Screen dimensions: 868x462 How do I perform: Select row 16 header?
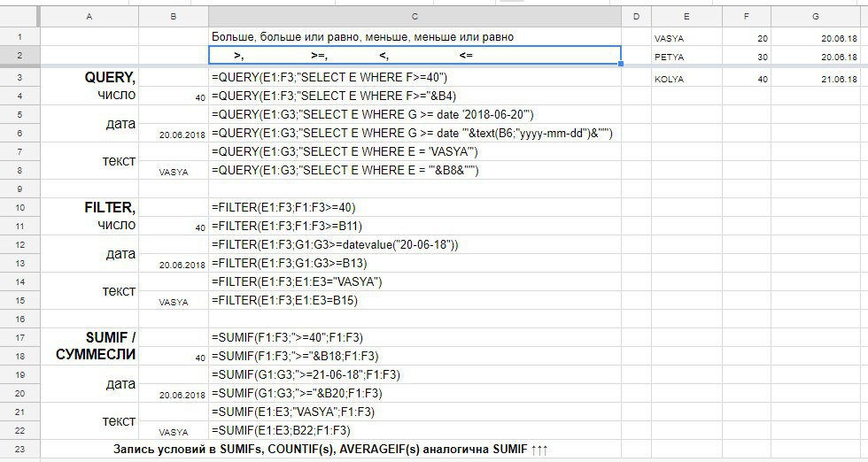click(19, 319)
